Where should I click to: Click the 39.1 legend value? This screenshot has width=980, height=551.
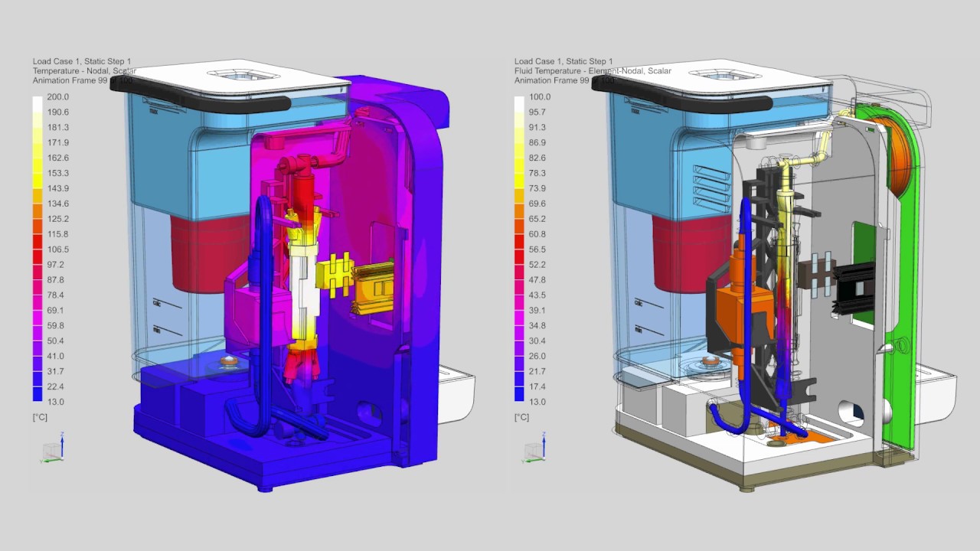[537, 311]
